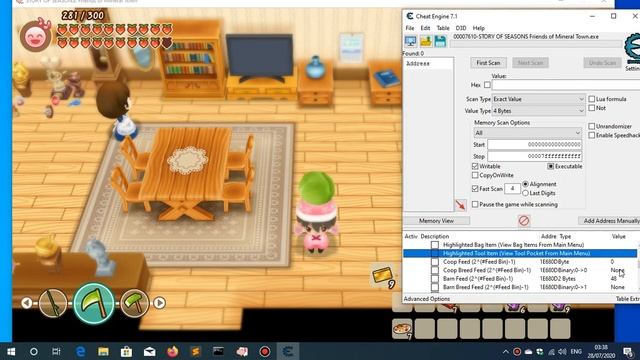Open the File menu
The height and width of the screenshot is (360, 640).
pyautogui.click(x=409, y=28)
